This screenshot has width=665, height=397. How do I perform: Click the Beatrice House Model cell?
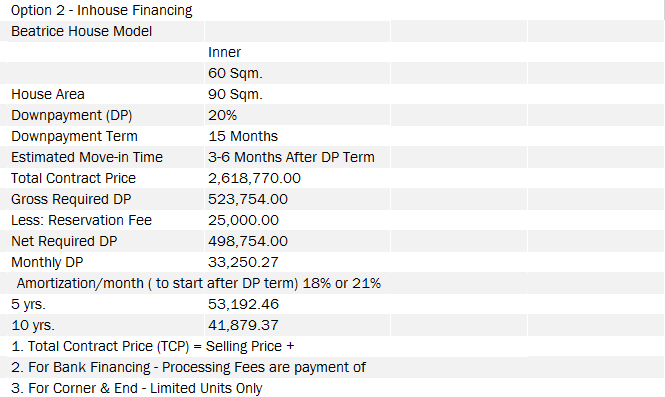coord(81,31)
